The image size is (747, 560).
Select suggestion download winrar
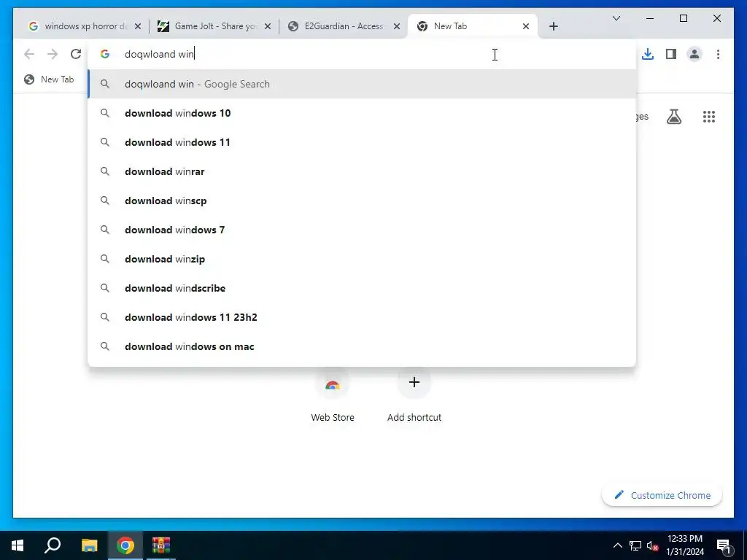[362, 171]
